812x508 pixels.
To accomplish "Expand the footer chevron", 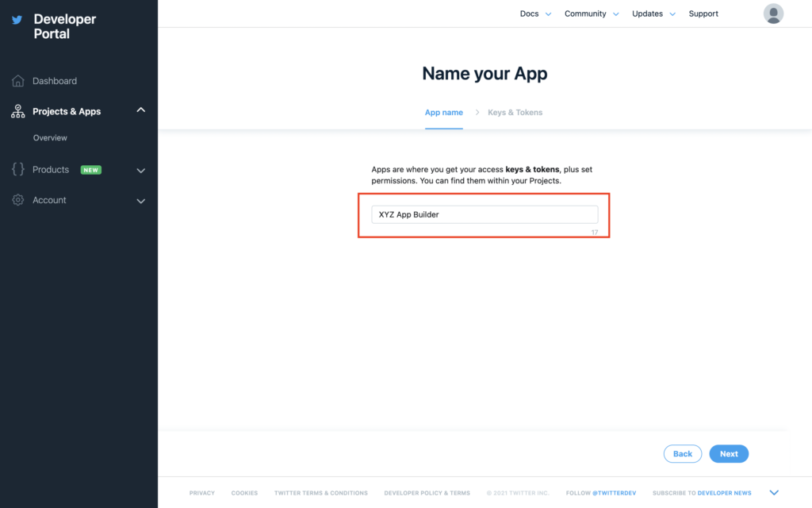I will click(774, 492).
